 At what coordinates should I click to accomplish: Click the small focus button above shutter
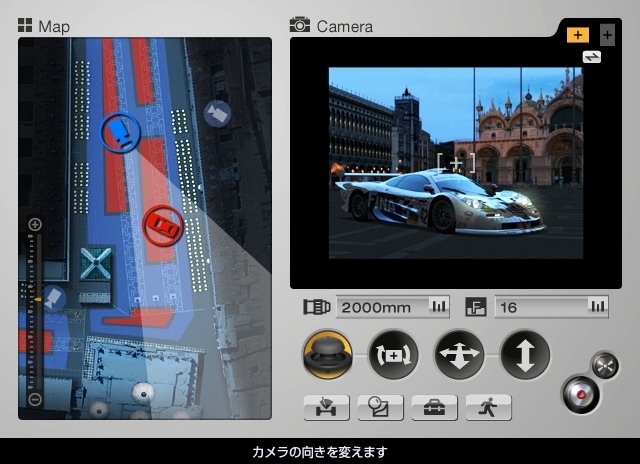pos(605,365)
